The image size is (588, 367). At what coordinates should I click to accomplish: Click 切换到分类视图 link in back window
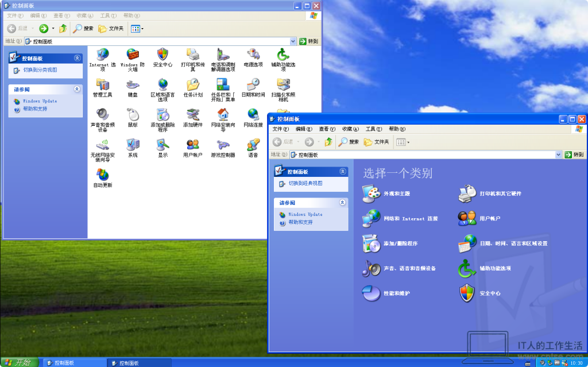coord(40,70)
